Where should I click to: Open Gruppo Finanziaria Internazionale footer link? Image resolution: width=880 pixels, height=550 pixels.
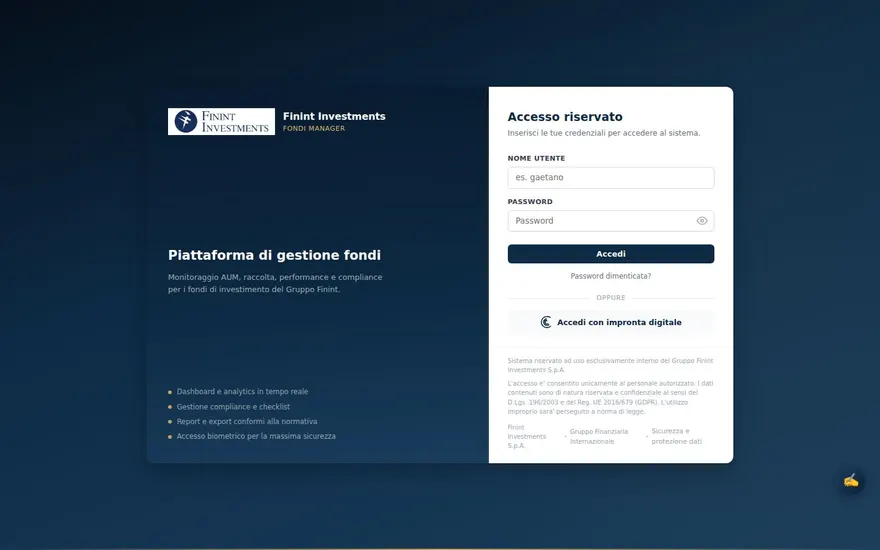(599, 437)
